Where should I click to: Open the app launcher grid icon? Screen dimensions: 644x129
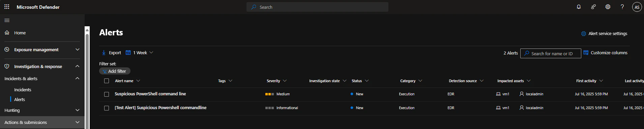[x=7, y=7]
